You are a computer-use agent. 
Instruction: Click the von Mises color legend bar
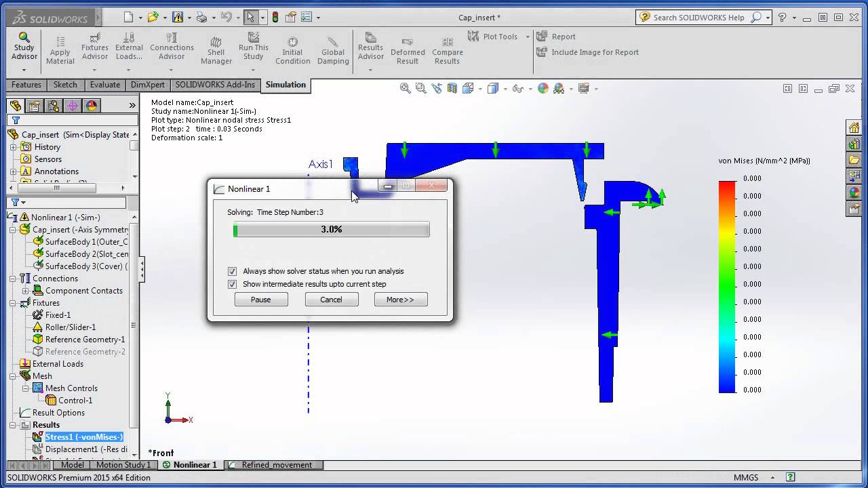pos(727,286)
